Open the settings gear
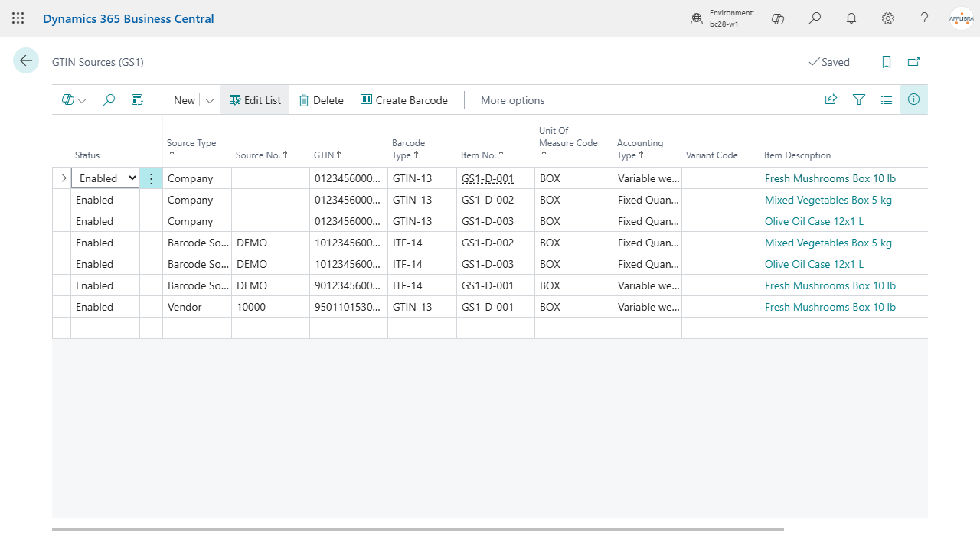 888,18
